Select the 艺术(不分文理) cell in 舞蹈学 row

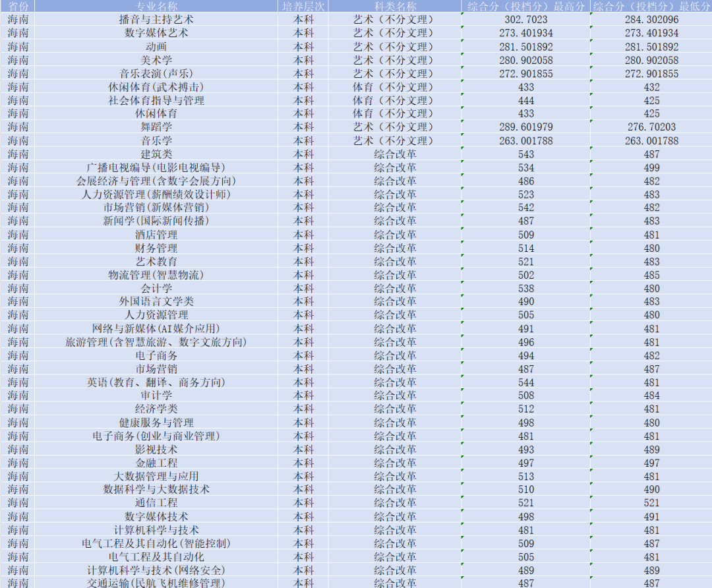click(395, 127)
